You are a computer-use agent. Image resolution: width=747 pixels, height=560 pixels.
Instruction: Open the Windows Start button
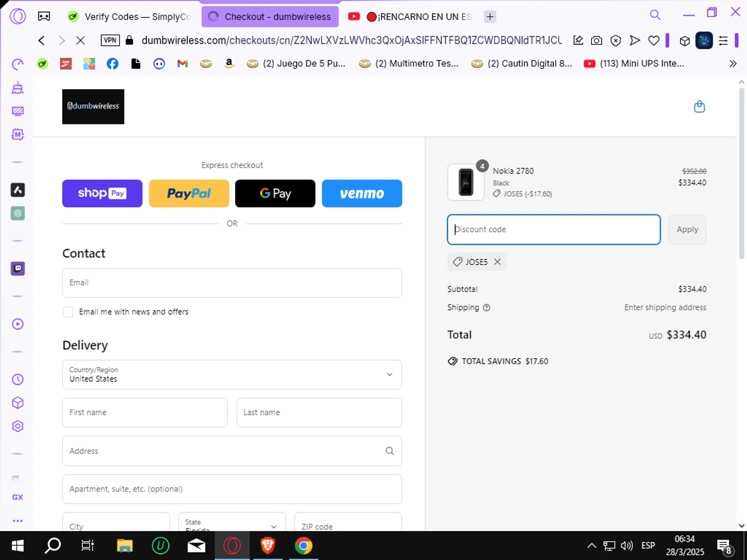coord(18,546)
